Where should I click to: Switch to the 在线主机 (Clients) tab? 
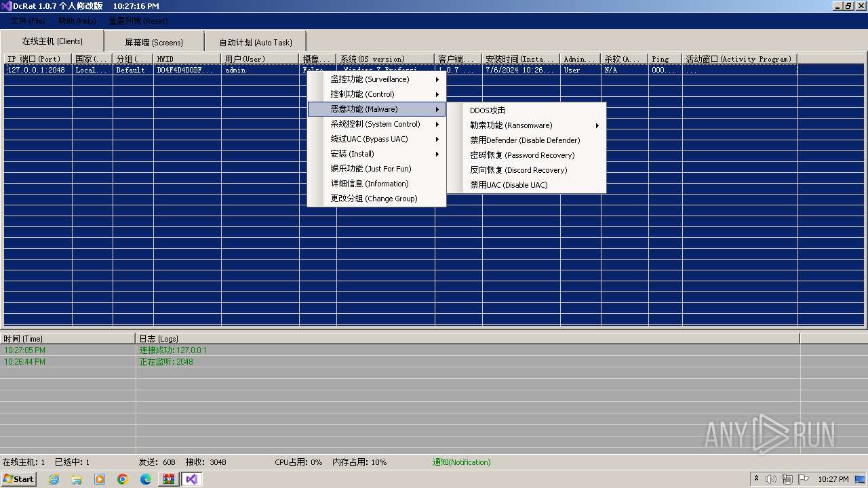(x=52, y=41)
